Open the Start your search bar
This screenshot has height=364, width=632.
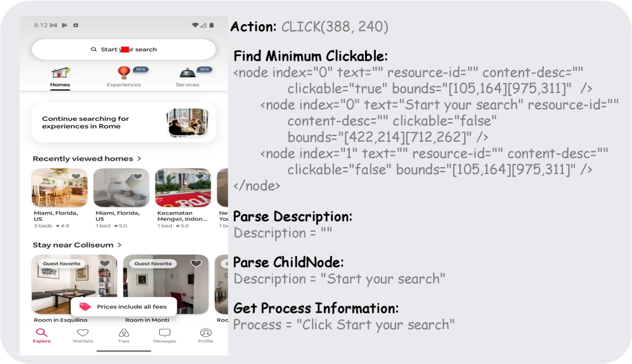pos(124,49)
